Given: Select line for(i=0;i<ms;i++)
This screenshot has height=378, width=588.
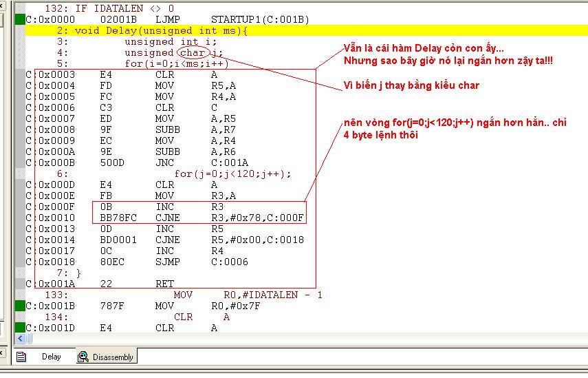Looking at the screenshot, I should tap(177, 63).
